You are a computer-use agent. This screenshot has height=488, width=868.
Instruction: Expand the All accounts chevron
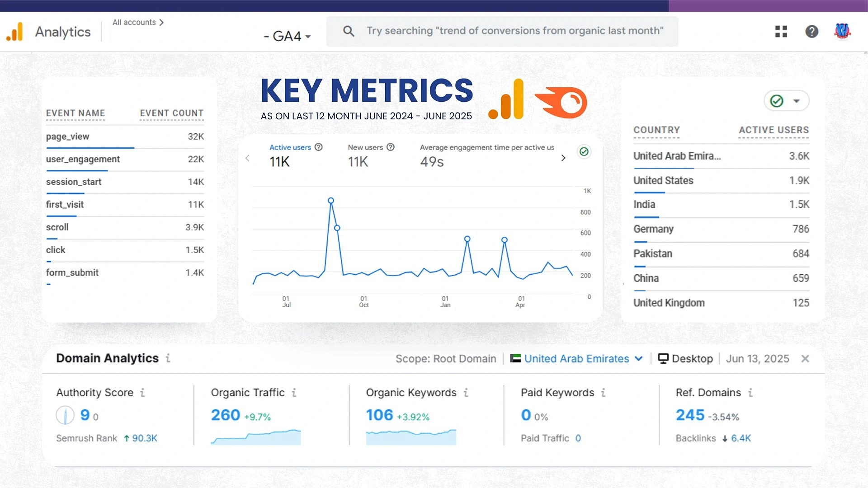point(161,23)
